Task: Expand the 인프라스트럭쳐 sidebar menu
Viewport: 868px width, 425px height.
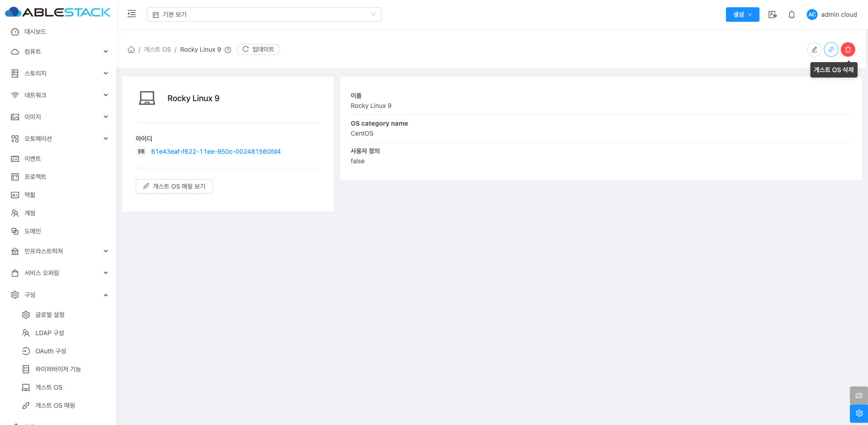Action: tap(58, 251)
